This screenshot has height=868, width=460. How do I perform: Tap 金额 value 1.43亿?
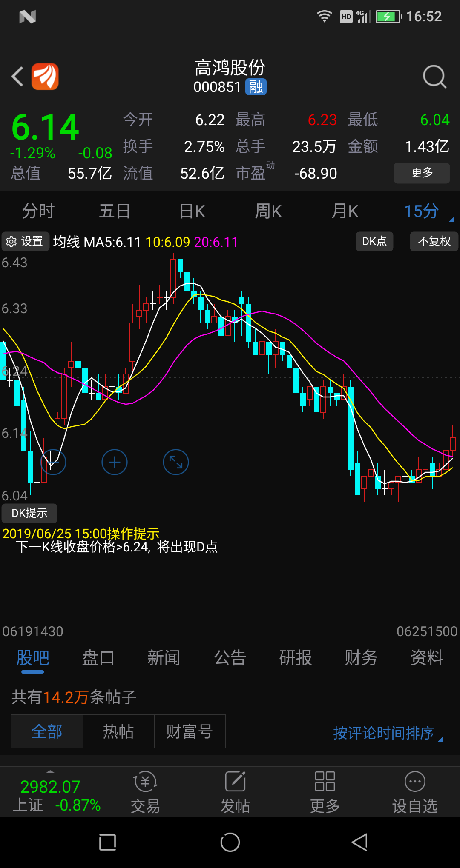click(427, 147)
